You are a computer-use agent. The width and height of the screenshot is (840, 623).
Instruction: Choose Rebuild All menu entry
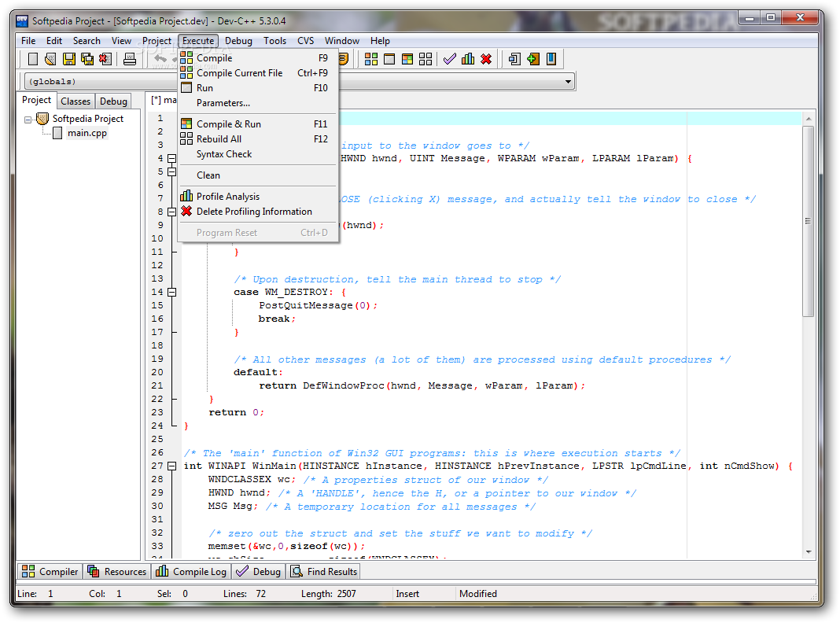tap(258, 138)
